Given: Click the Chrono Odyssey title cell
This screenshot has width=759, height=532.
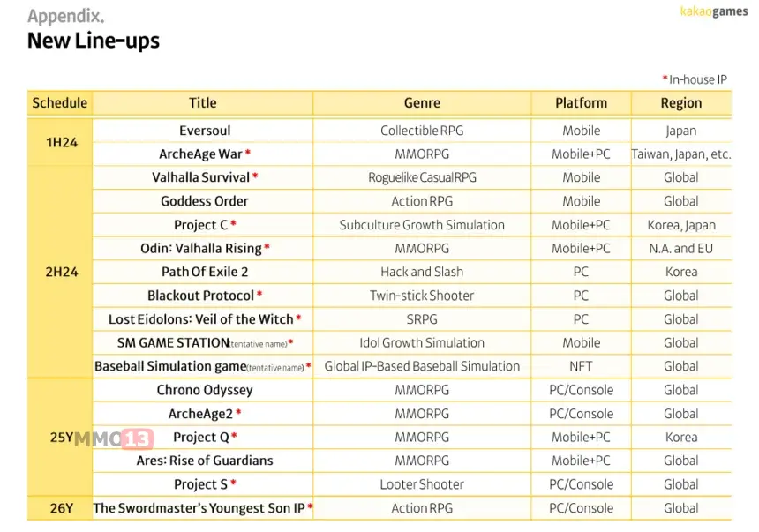Looking at the screenshot, I should (205, 390).
